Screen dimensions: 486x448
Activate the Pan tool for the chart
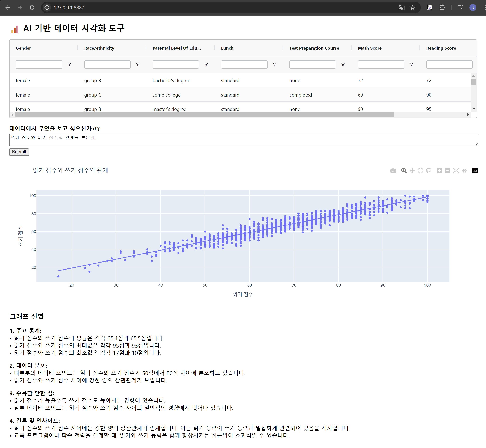point(412,171)
